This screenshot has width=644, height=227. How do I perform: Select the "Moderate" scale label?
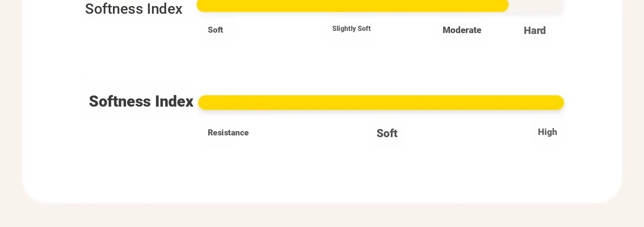(462, 30)
